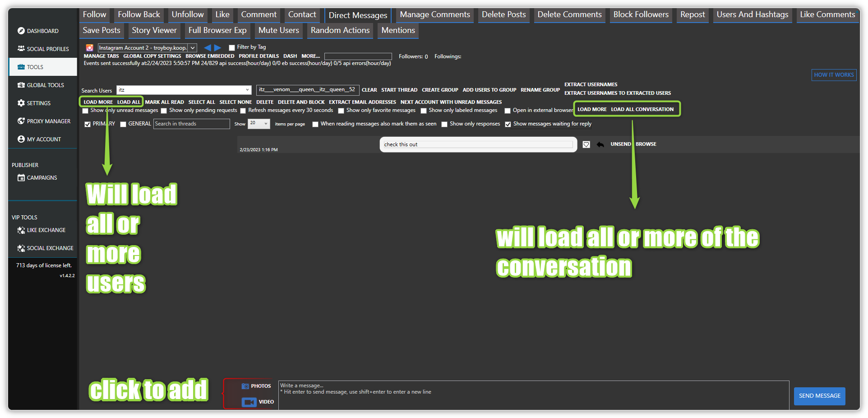Click inside the Search in threads field
Viewport: 868px width, 418px height.
pos(191,124)
